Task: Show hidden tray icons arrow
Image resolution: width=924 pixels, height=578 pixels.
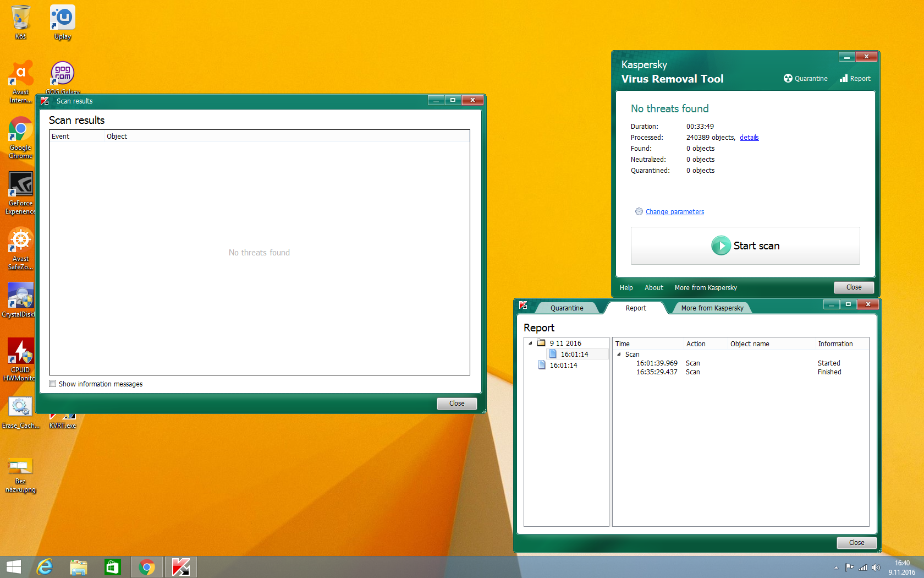Action: coord(836,568)
